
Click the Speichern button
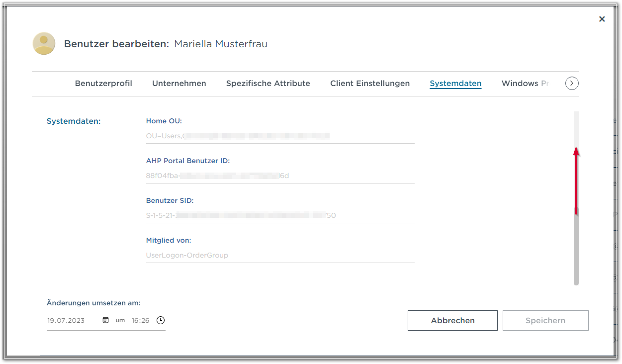pyautogui.click(x=545, y=321)
